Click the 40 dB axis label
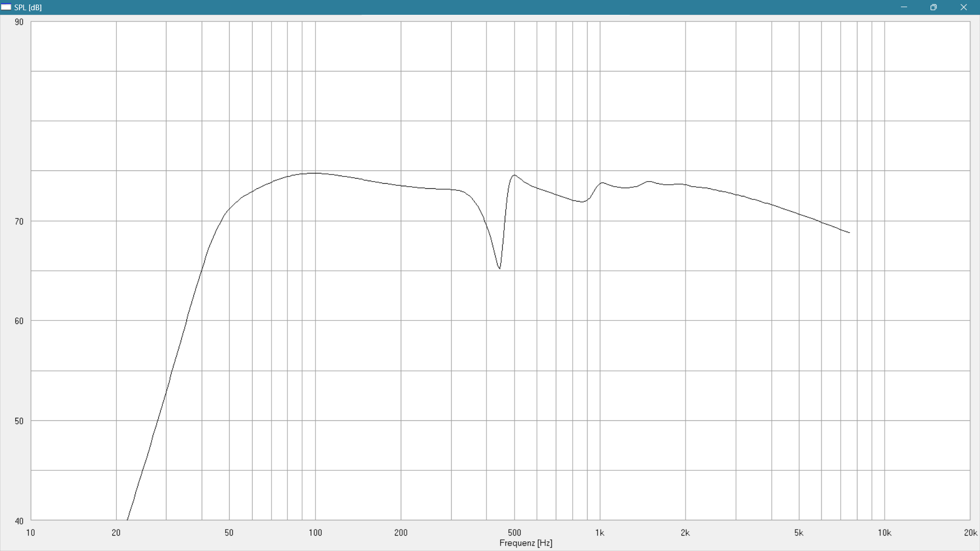This screenshot has height=551, width=980. coord(19,521)
